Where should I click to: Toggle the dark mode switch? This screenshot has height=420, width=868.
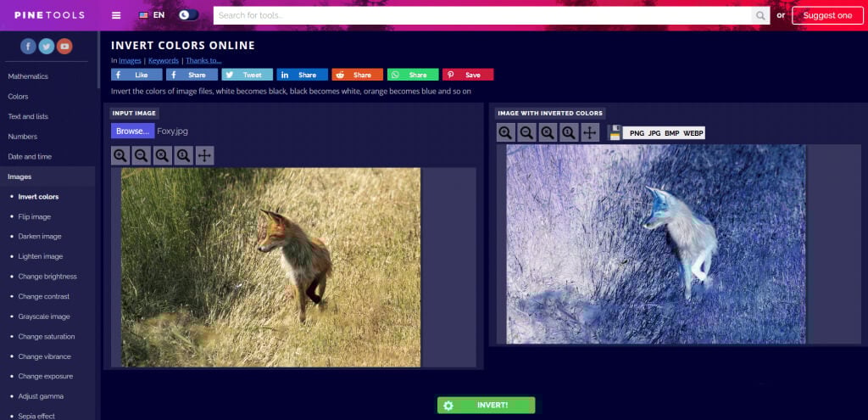click(188, 15)
